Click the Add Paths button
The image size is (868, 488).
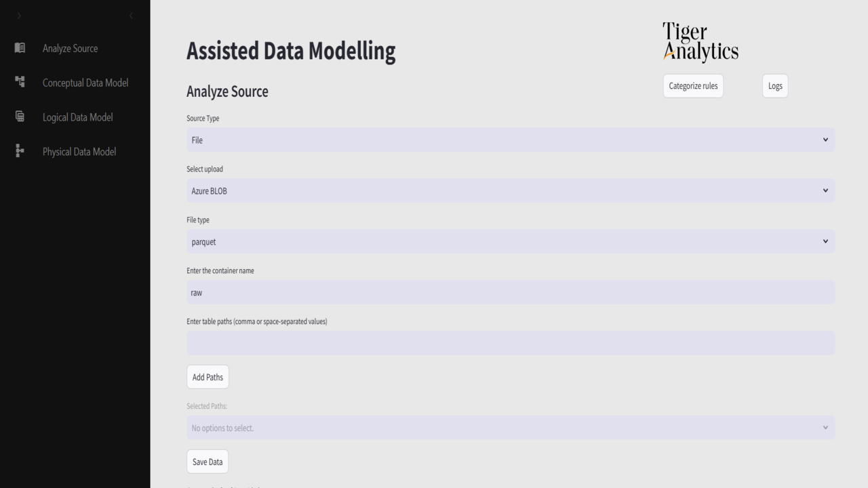tap(208, 377)
